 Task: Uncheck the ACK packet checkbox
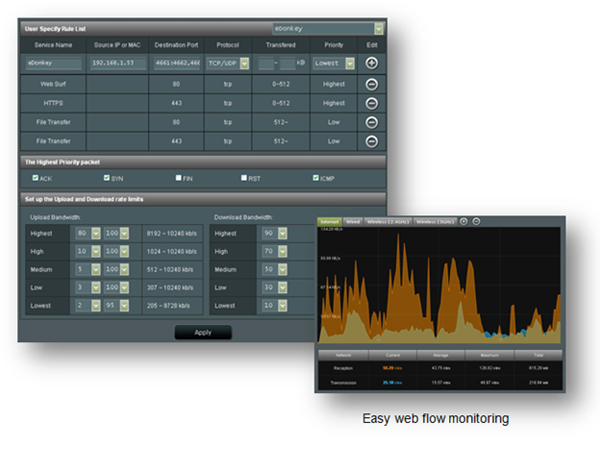(x=34, y=177)
